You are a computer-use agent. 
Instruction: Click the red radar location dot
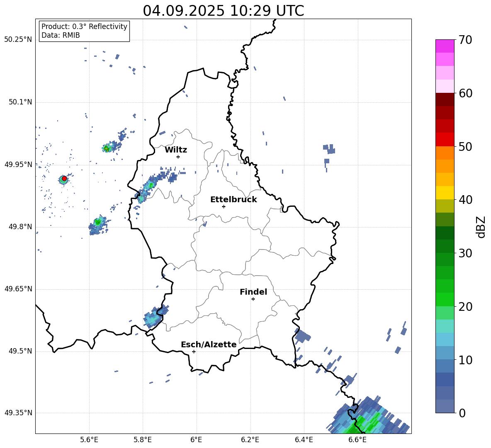coord(64,179)
